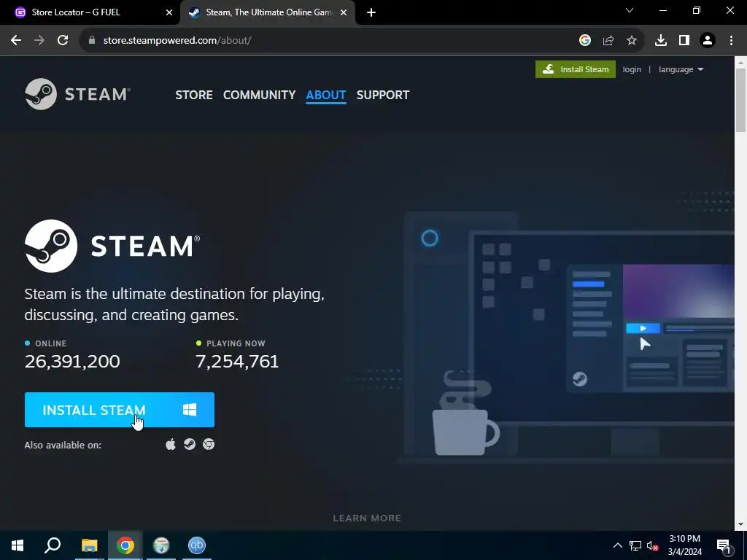Open browser downloads panel
This screenshot has height=560, width=747.
pyautogui.click(x=661, y=41)
